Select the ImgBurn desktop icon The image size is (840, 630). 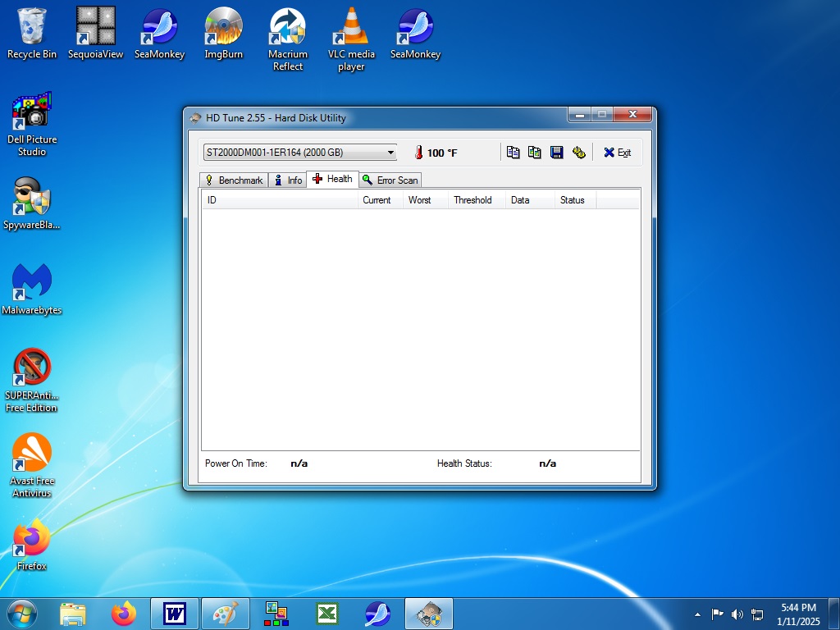223,33
